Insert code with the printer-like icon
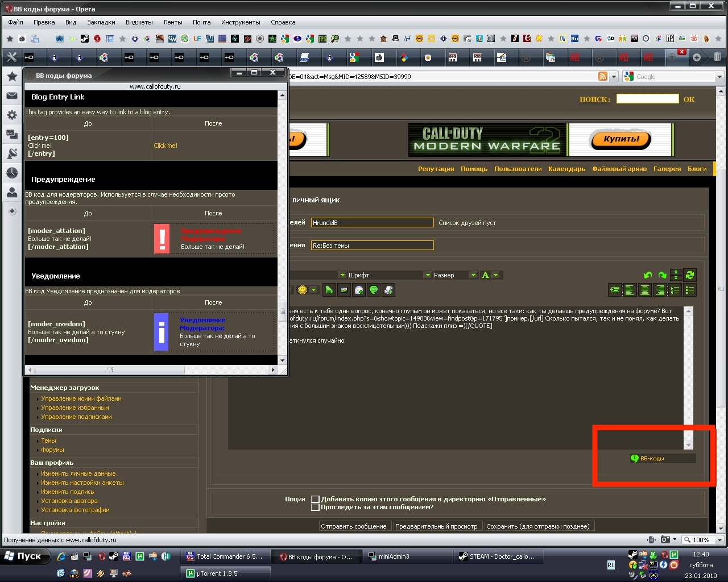This screenshot has height=582, width=728. pos(388,290)
